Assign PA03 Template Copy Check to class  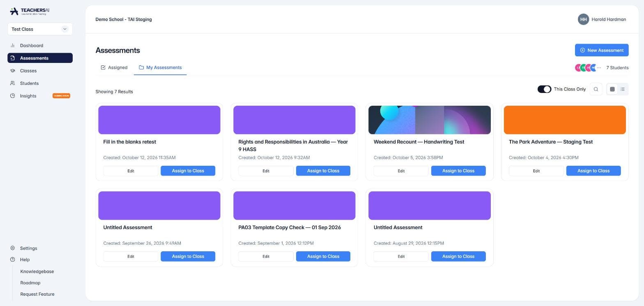tap(323, 256)
